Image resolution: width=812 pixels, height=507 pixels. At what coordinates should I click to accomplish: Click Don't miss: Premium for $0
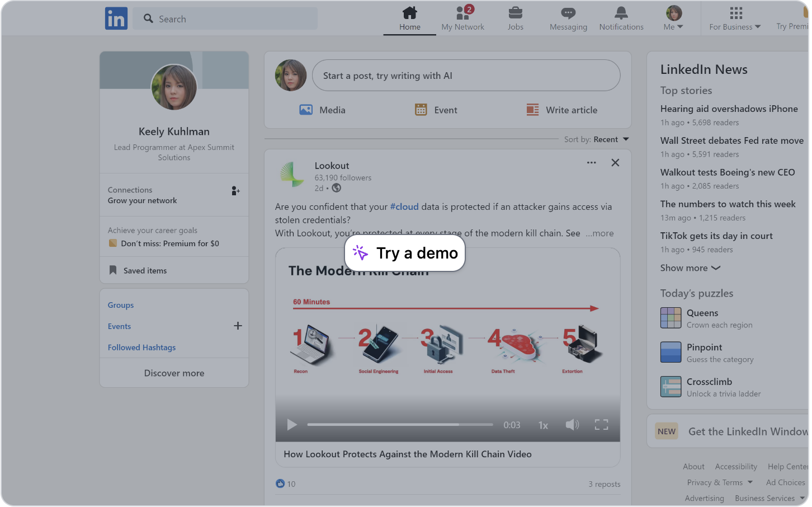(169, 243)
